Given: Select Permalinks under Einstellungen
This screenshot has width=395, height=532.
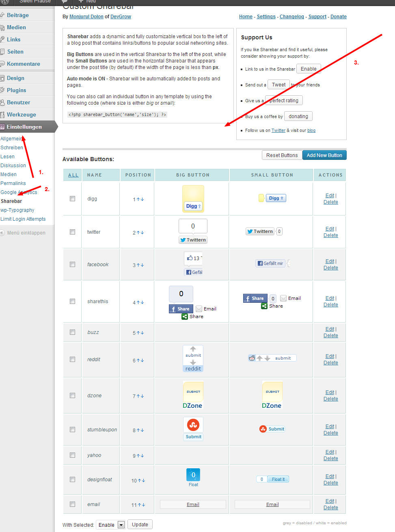Looking at the screenshot, I should [13, 183].
